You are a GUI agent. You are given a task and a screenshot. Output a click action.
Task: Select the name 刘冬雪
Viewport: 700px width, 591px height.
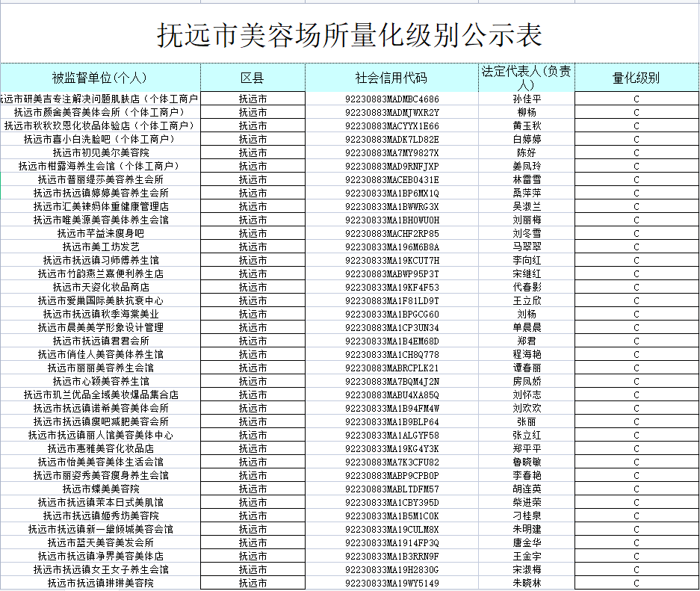pyautogui.click(x=527, y=233)
